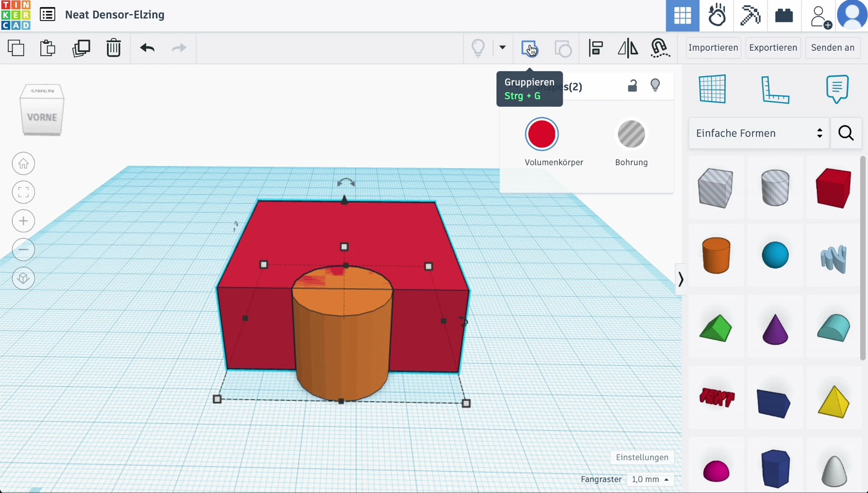The height and width of the screenshot is (493, 868).
Task: Click the Paste clipboard icon
Action: [47, 47]
